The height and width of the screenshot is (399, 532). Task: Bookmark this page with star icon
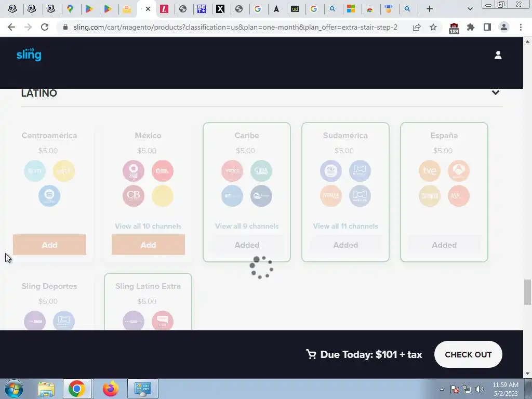coord(433,27)
